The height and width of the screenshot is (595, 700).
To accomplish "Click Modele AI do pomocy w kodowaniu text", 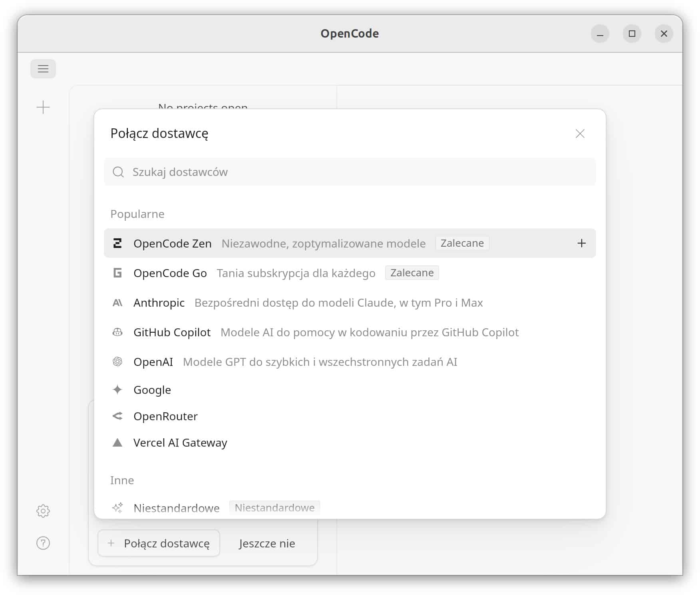I will (x=370, y=332).
